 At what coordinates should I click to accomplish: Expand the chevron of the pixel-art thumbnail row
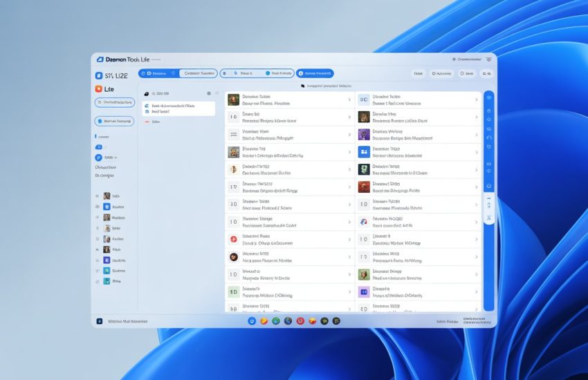[x=349, y=152]
